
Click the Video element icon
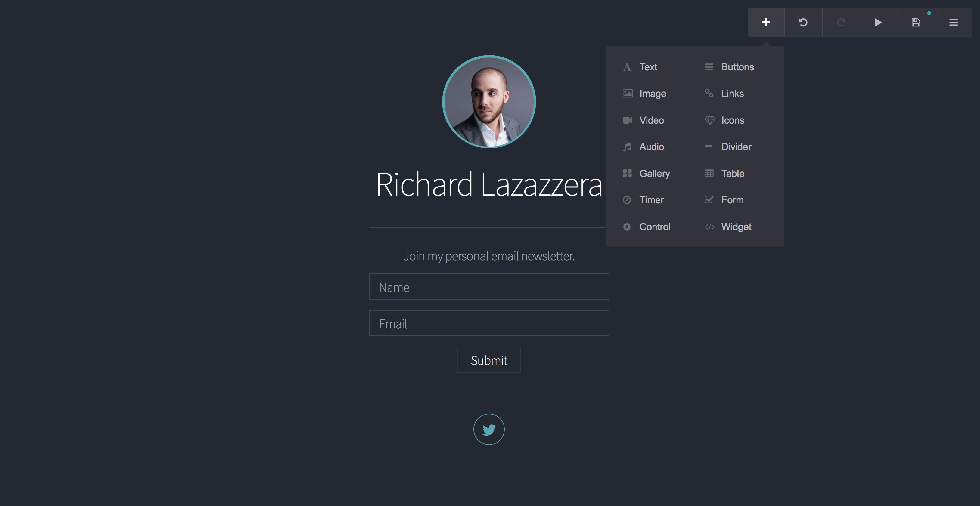627,120
